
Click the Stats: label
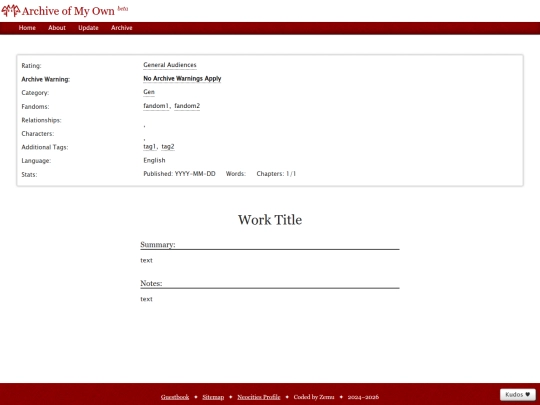[29, 175]
